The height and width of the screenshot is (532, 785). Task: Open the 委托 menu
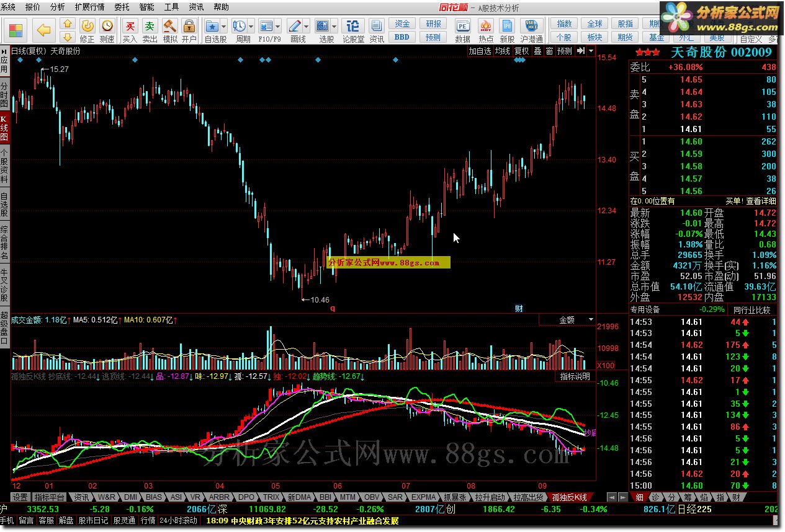pos(122,7)
